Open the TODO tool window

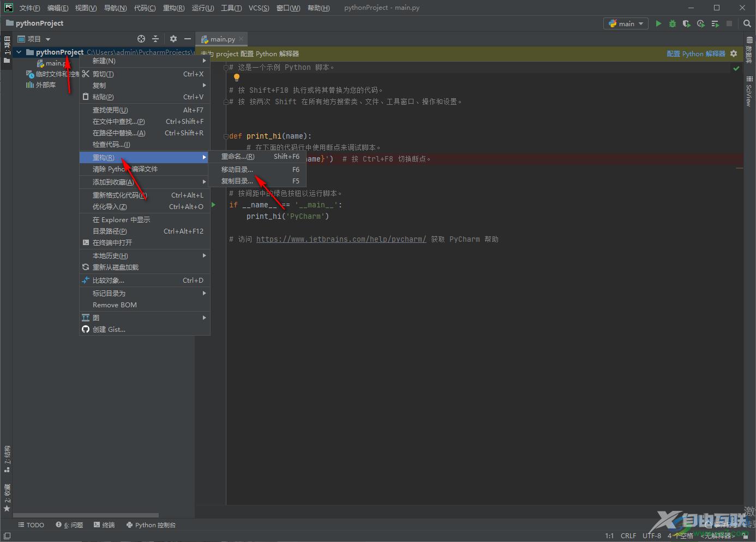(x=31, y=525)
